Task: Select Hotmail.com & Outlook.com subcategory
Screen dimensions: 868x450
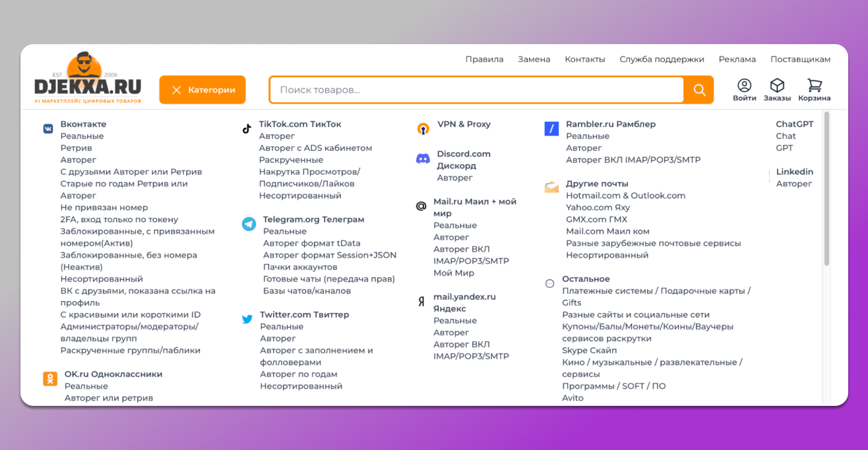Action: 625,196
